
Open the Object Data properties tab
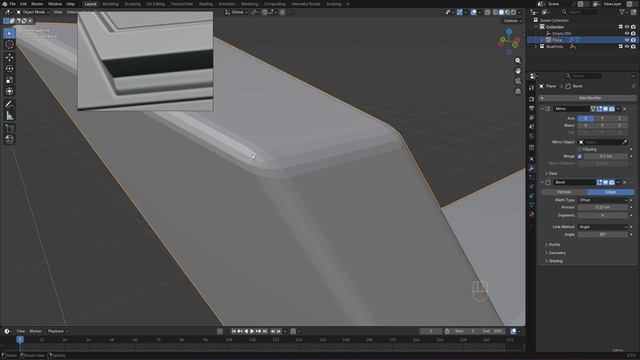(531, 205)
